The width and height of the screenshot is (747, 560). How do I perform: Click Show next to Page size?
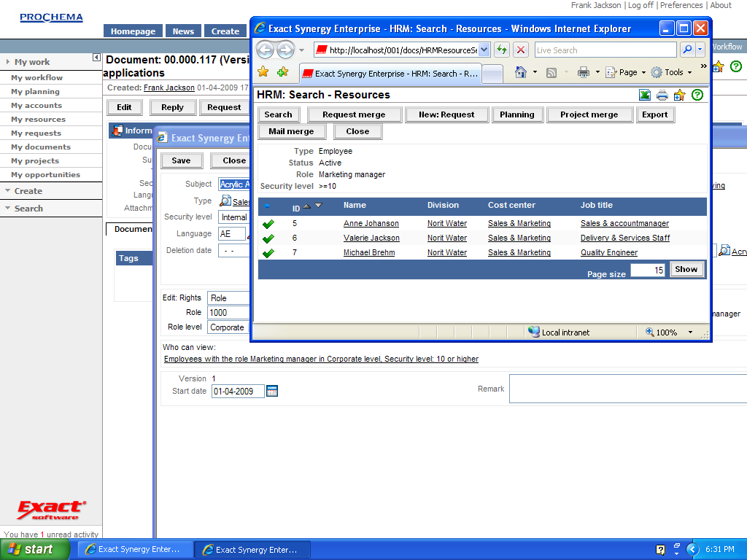tap(686, 270)
